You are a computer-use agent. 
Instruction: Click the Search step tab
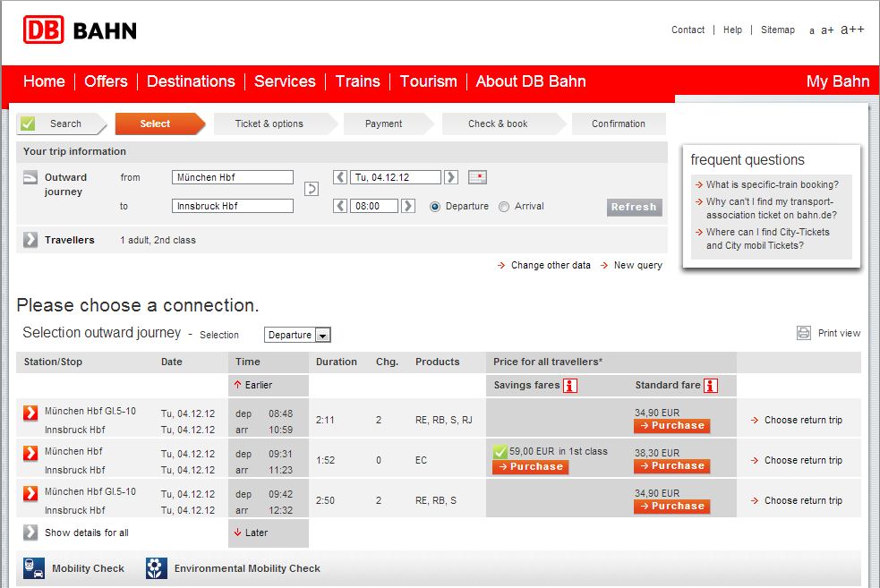62,124
